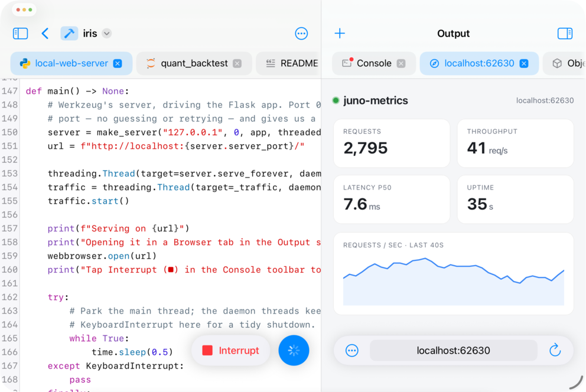Open the editor more options menu

[x=301, y=34]
